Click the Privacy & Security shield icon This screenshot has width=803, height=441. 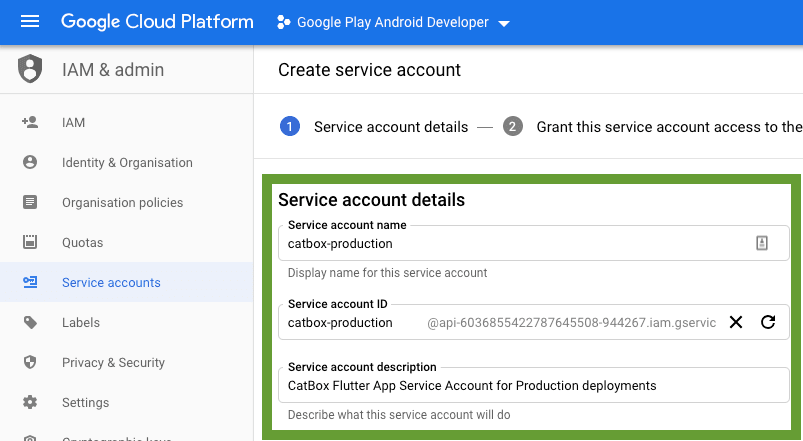click(x=30, y=362)
